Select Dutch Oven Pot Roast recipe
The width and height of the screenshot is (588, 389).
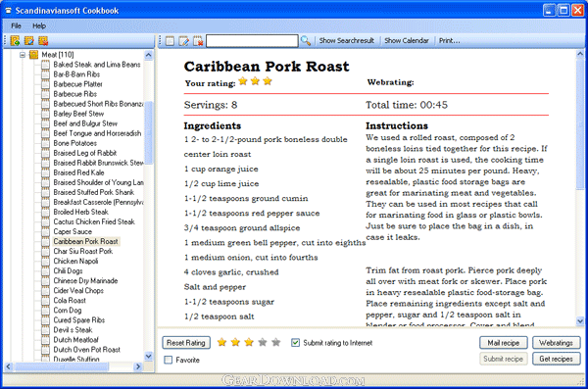pos(86,350)
